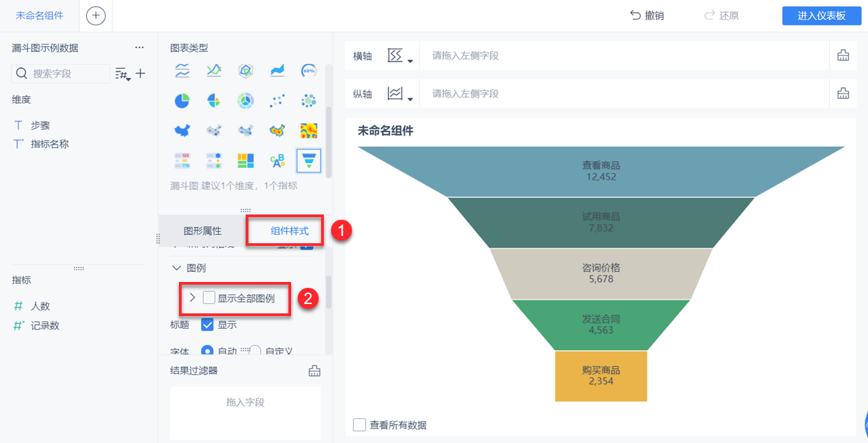Select the pie chart type icon
The width and height of the screenshot is (868, 443).
[x=182, y=101]
